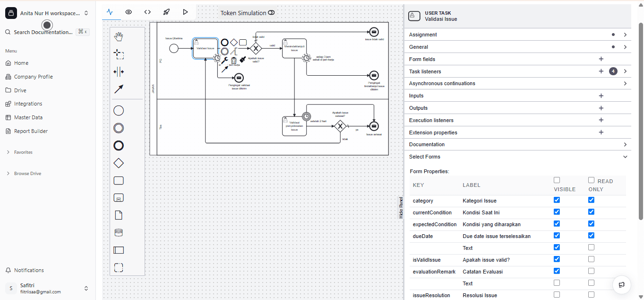
Task: Select the space tool in palette
Action: pyautogui.click(x=119, y=72)
